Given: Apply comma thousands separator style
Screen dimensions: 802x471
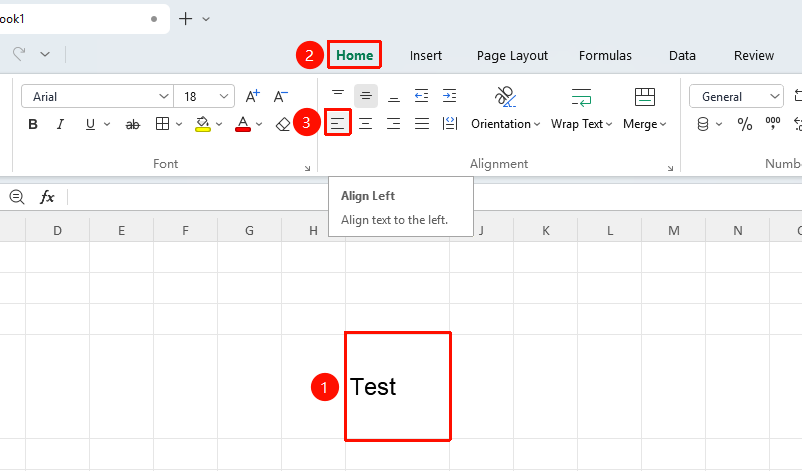Looking at the screenshot, I should [773, 123].
